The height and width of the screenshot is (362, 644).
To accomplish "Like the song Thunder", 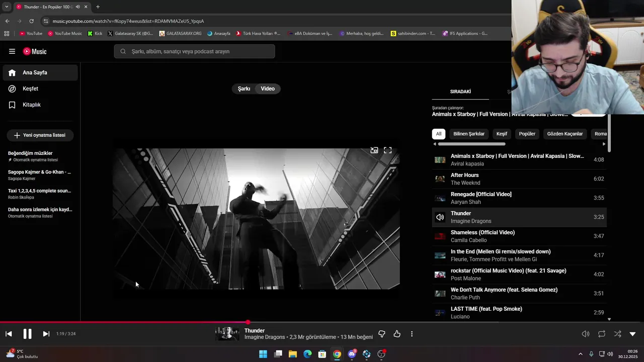I will pyautogui.click(x=397, y=334).
